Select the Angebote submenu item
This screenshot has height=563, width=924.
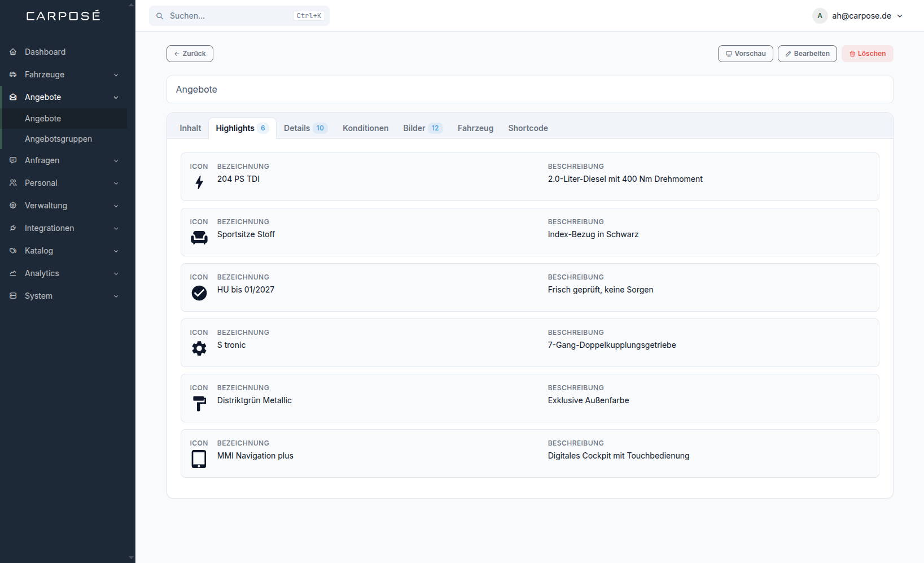pyautogui.click(x=64, y=119)
